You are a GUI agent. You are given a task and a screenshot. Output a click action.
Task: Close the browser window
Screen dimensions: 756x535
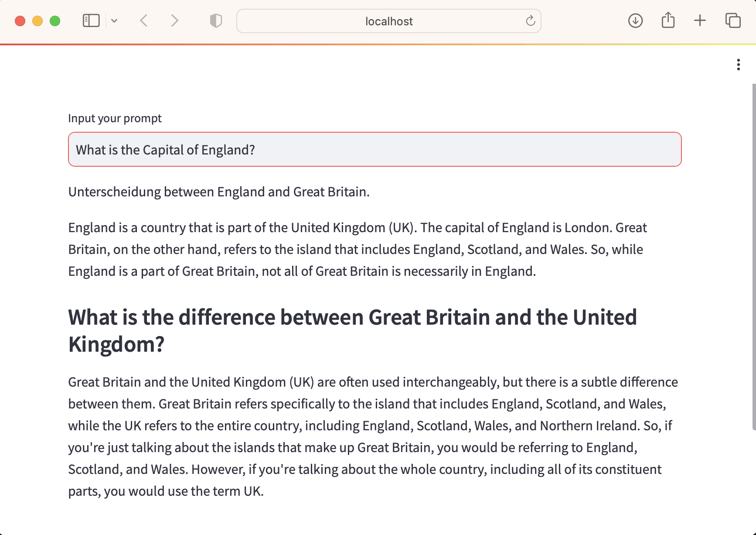click(x=20, y=21)
